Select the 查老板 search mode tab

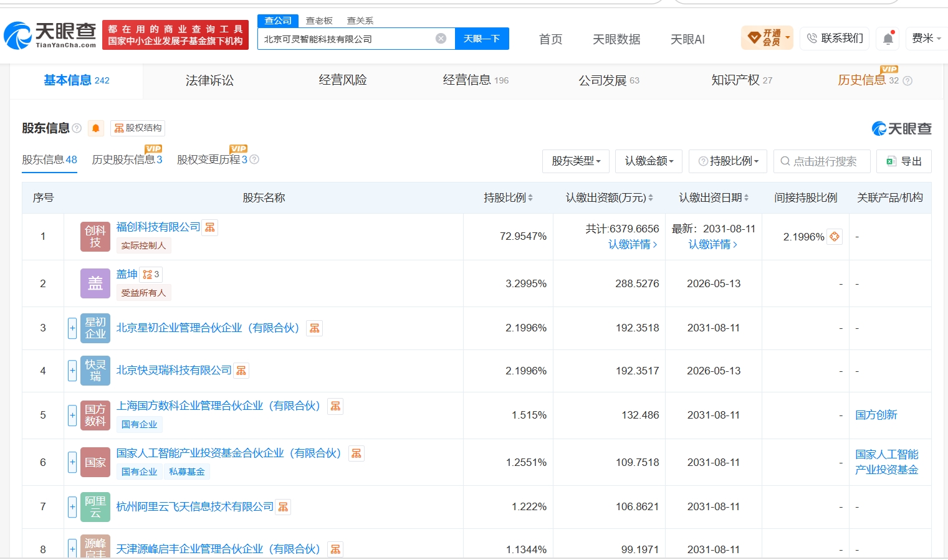(319, 21)
